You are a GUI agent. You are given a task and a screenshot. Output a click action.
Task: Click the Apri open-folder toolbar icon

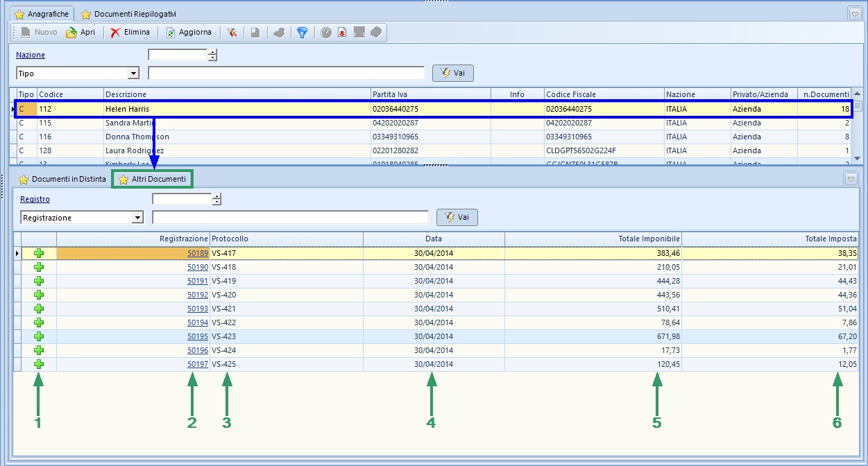(71, 33)
